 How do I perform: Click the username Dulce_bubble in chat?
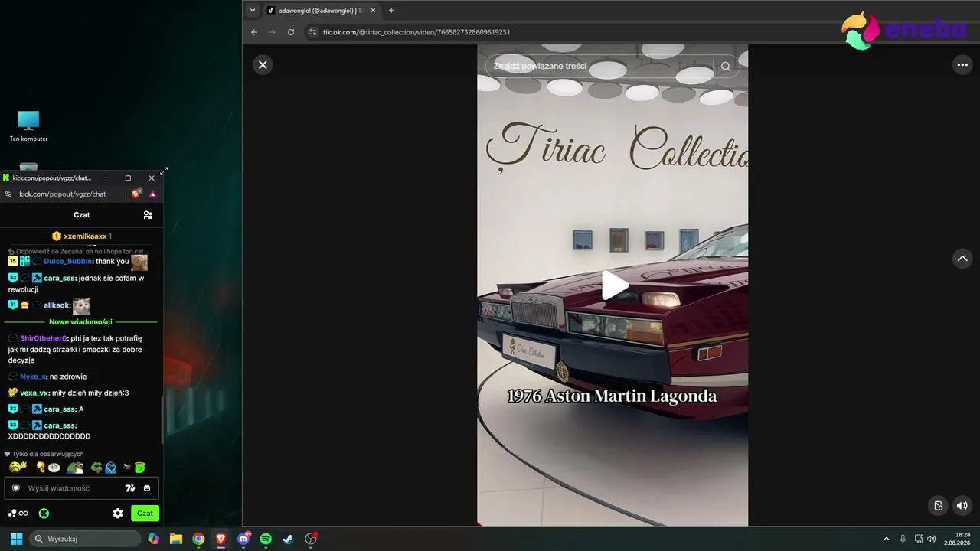coord(68,262)
